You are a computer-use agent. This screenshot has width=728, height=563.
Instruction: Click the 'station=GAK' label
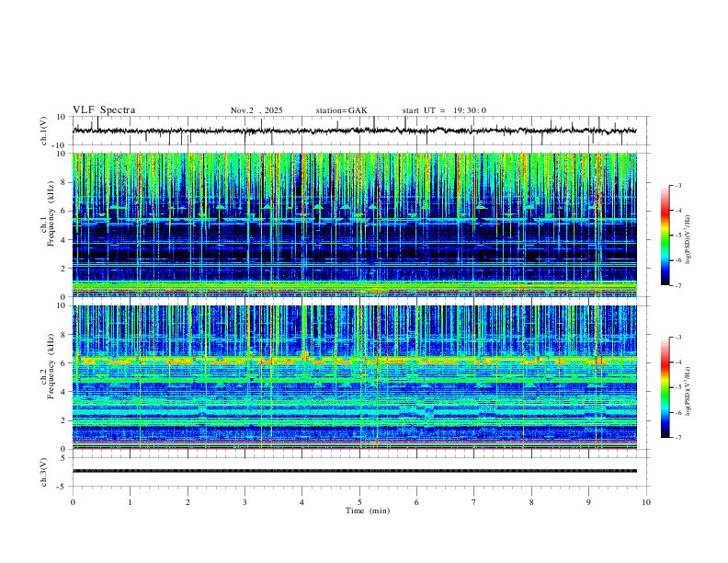[x=341, y=110]
